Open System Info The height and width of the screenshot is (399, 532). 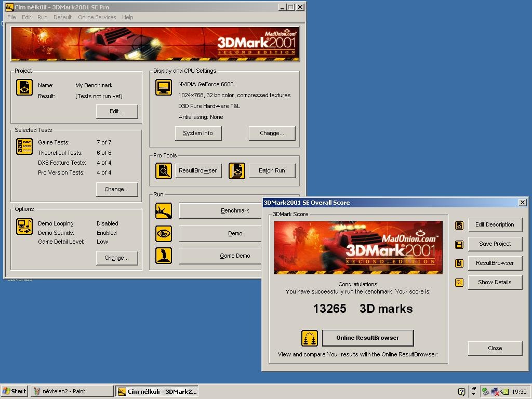198,134
